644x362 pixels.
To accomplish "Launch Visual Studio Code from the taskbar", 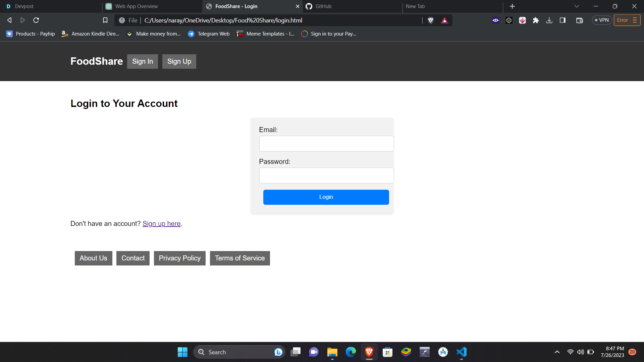I will coord(461,352).
